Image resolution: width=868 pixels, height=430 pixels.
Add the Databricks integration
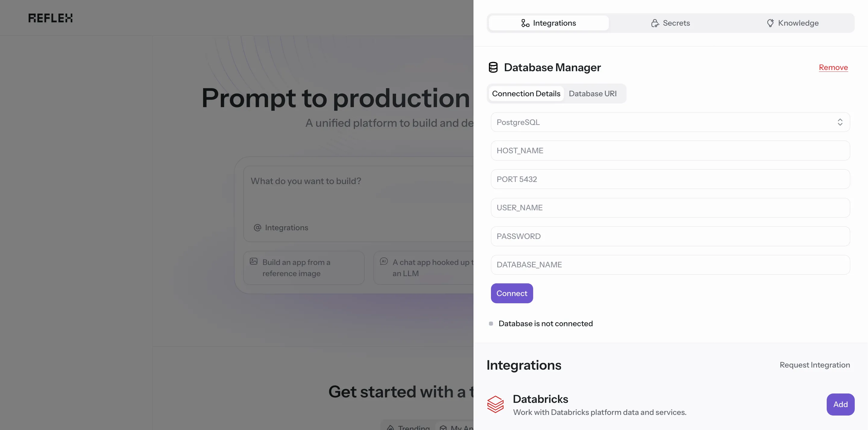pos(840,404)
